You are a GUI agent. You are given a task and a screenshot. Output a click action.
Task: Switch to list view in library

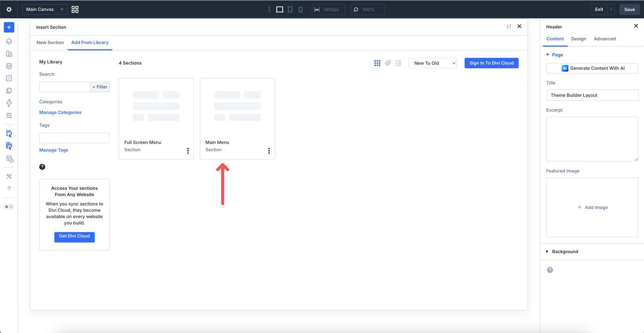coord(398,63)
